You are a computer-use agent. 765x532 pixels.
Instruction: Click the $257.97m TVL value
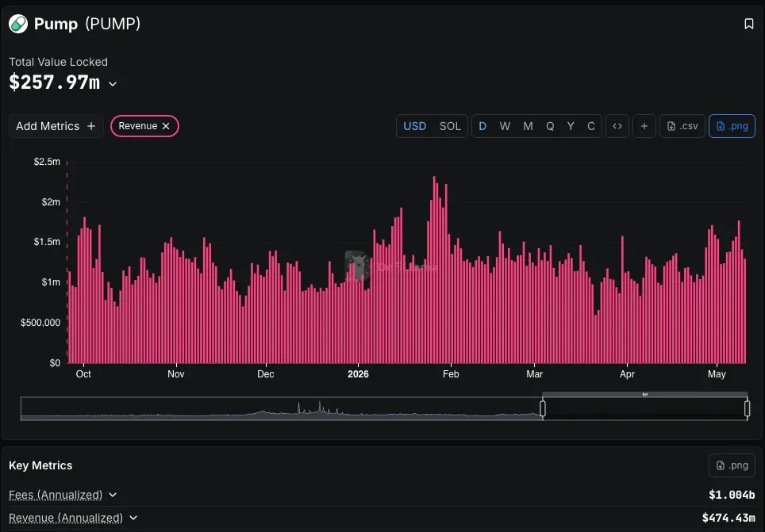(54, 82)
